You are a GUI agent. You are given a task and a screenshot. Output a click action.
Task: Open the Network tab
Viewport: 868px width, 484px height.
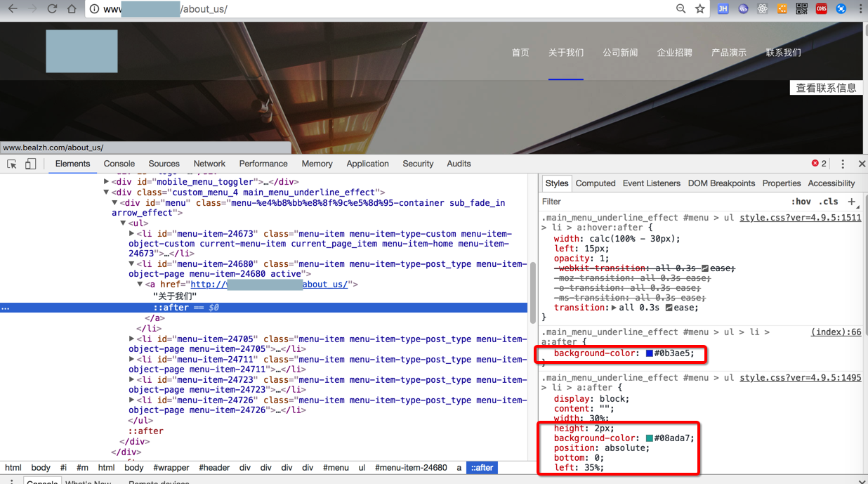(209, 164)
